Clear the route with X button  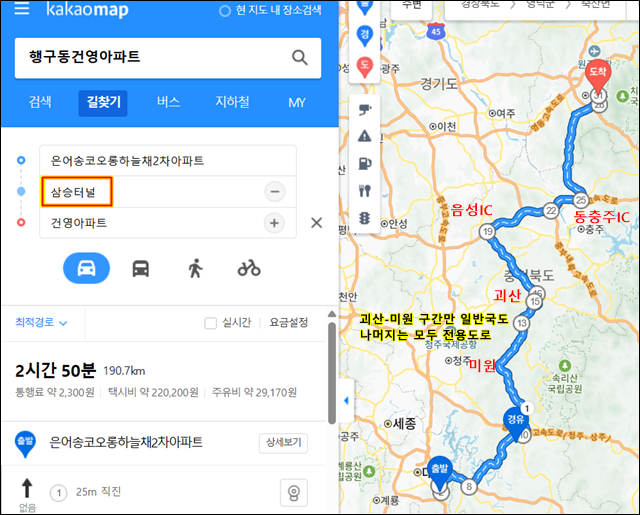click(316, 223)
